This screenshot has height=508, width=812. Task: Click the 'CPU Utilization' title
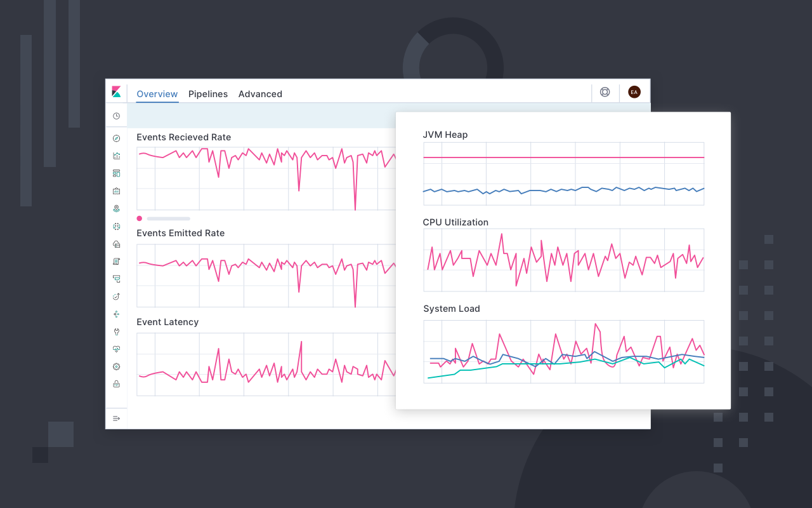455,222
